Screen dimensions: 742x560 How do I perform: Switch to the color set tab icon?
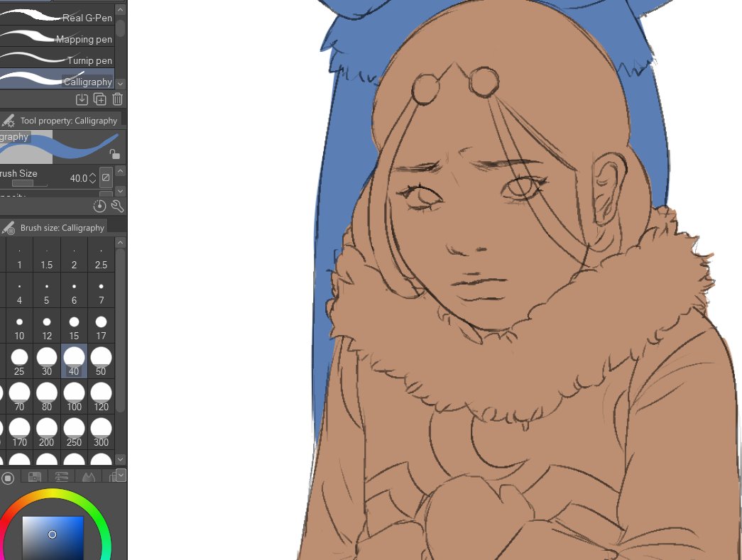[x=35, y=478]
